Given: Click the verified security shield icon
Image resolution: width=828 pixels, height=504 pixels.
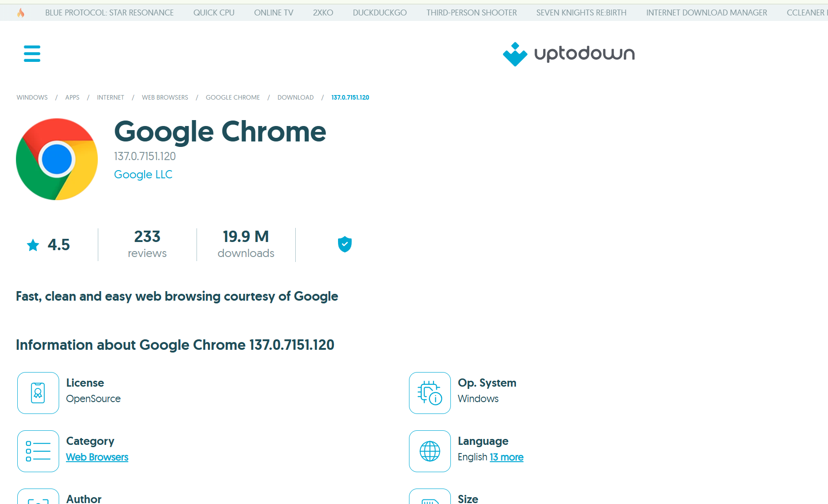Looking at the screenshot, I should pyautogui.click(x=345, y=244).
